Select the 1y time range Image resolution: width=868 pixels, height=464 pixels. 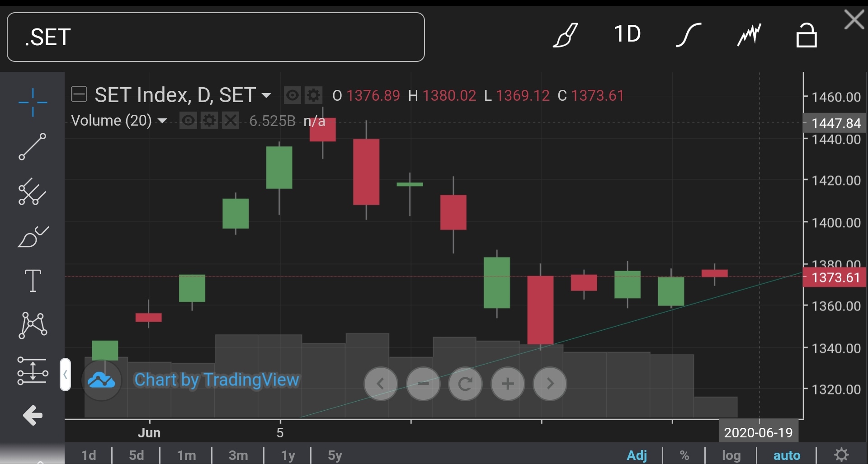tap(288, 455)
